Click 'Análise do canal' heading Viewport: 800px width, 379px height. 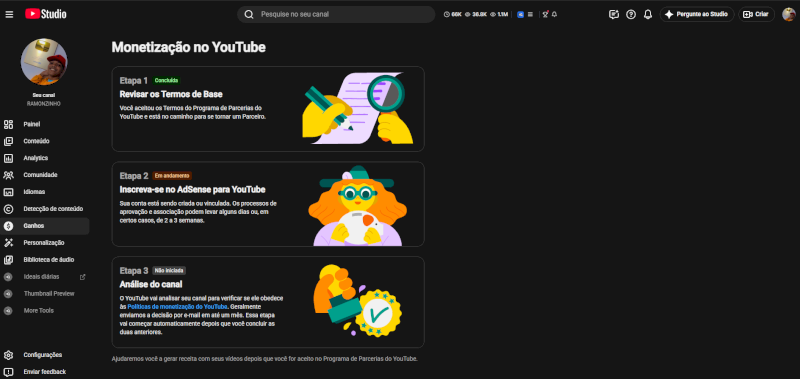[151, 285]
